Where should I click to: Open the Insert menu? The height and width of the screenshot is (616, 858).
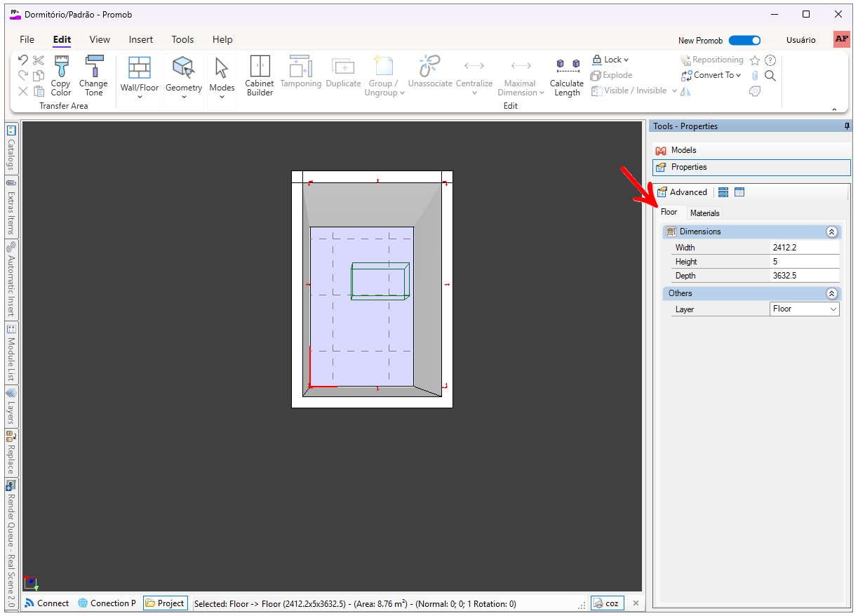tap(140, 40)
